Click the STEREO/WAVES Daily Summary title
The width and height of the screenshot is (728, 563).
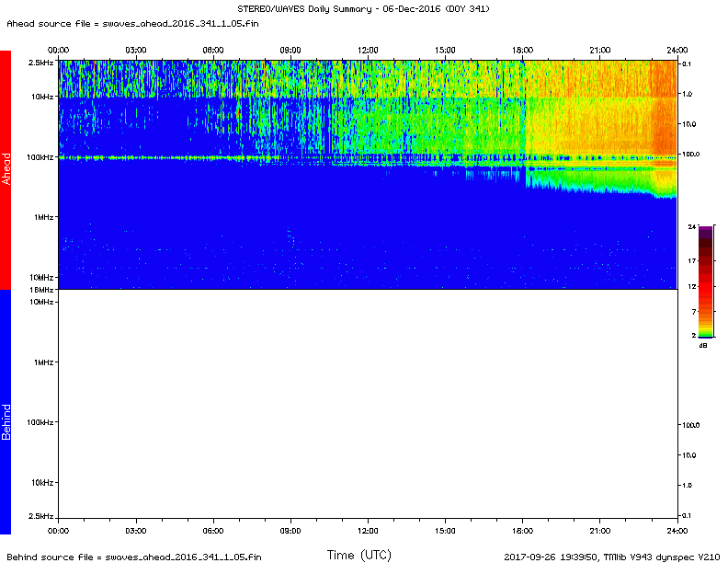click(365, 8)
